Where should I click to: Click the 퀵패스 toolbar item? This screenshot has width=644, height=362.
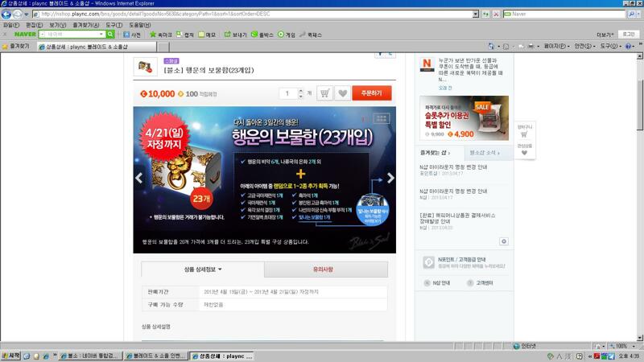311,35
